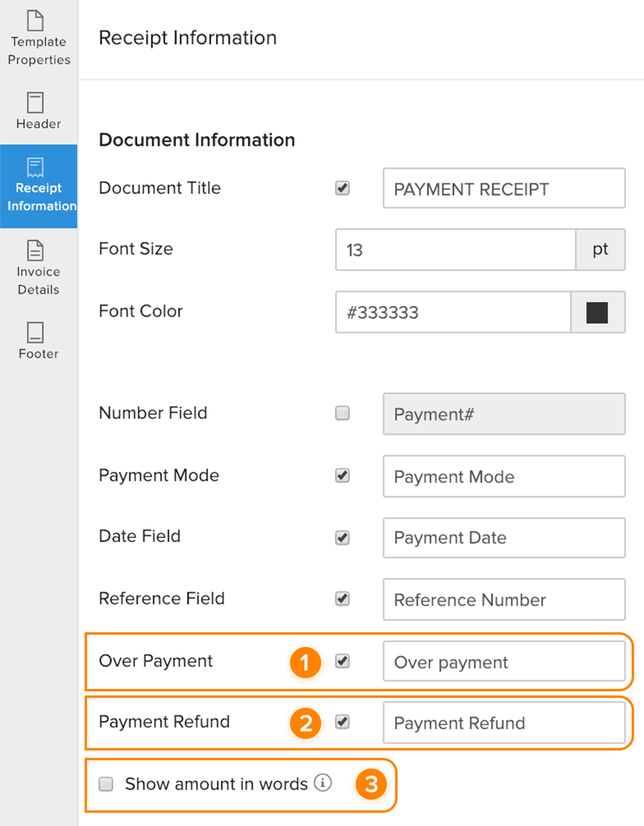Viewport: 644px width, 826px height.
Task: Uncheck the Reference Field checkbox
Action: pos(342,599)
